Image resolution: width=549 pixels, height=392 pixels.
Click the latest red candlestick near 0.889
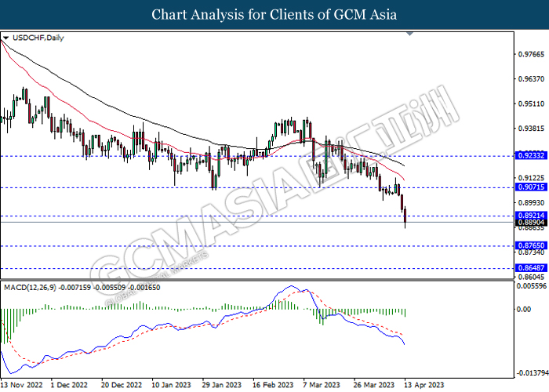coord(405,216)
